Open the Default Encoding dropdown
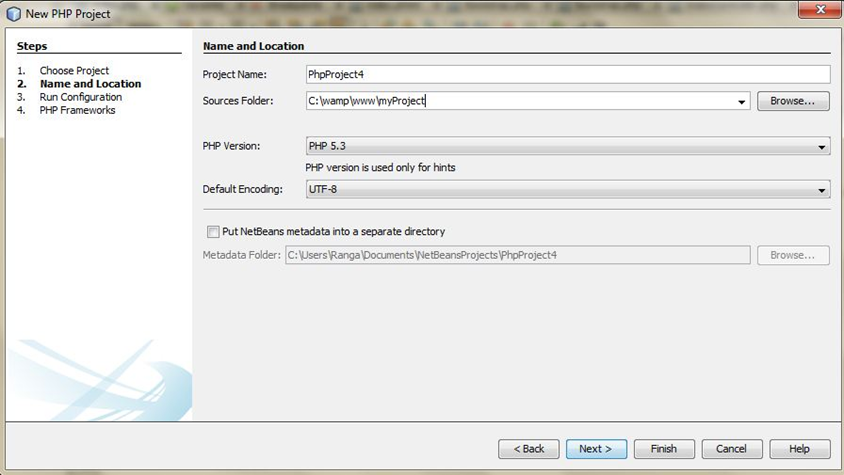The height and width of the screenshot is (475, 844). (568, 189)
